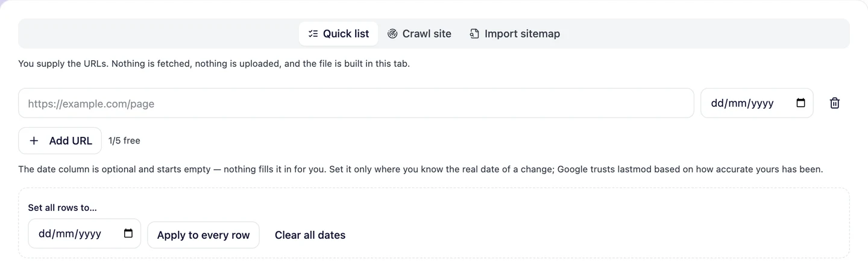Click the 1/5 free counter text
This screenshot has height=264, width=868.
[124, 140]
